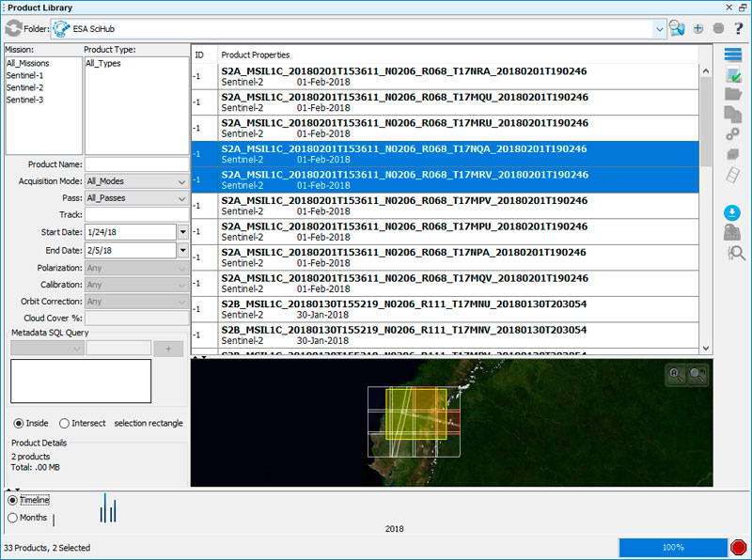Select All_Types in the Product Type list
The width and height of the screenshot is (752, 560).
tap(103, 64)
